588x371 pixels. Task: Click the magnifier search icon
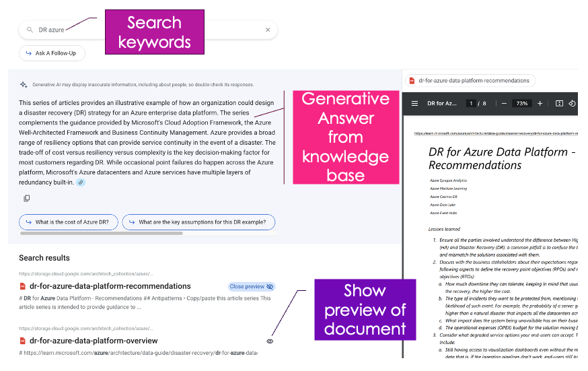(x=30, y=30)
